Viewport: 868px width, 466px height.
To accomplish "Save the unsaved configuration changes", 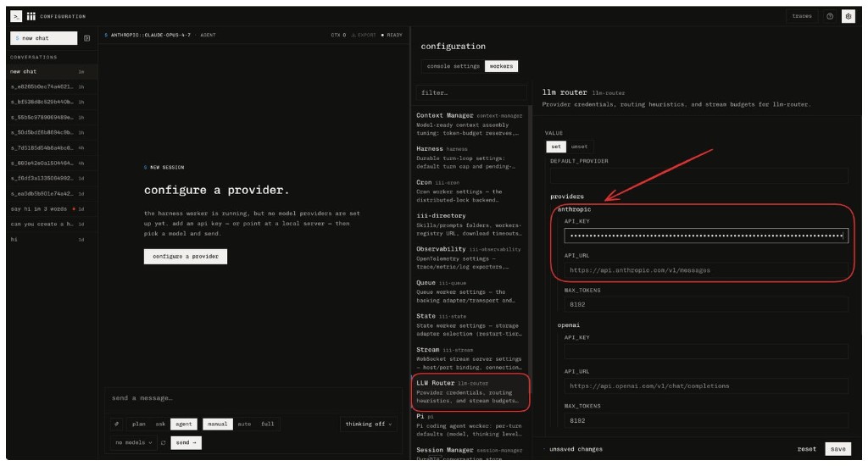I will 837,449.
